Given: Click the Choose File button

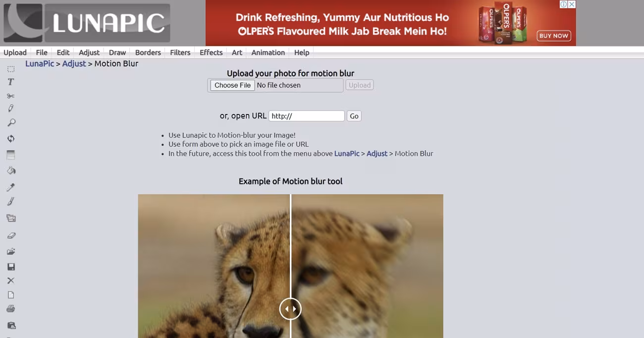Looking at the screenshot, I should (233, 85).
